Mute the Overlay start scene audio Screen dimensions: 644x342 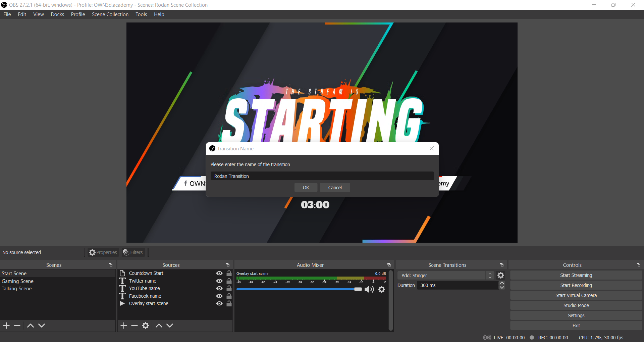369,289
